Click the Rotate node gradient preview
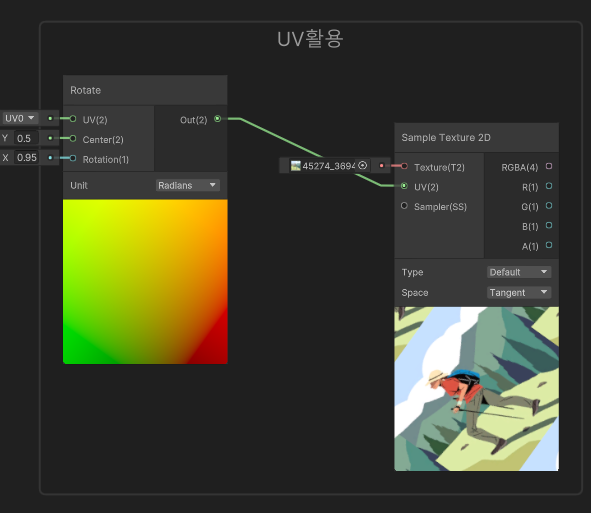The image size is (591, 513). (x=145, y=282)
